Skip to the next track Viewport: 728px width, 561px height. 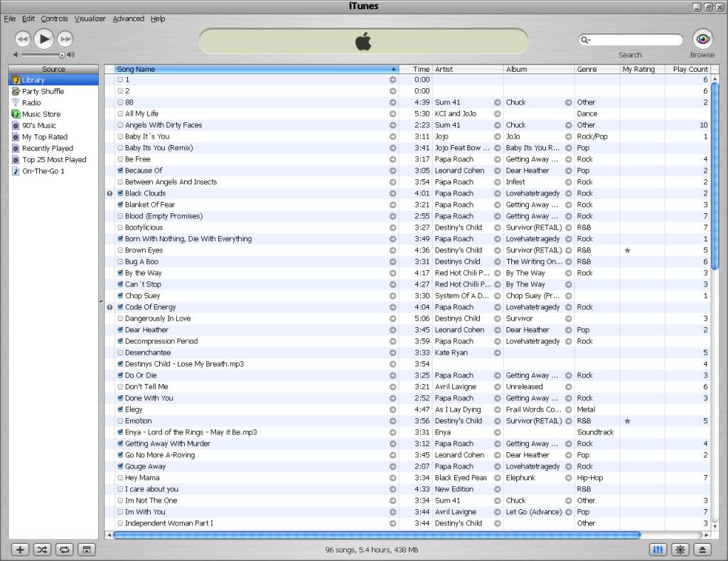(x=65, y=39)
